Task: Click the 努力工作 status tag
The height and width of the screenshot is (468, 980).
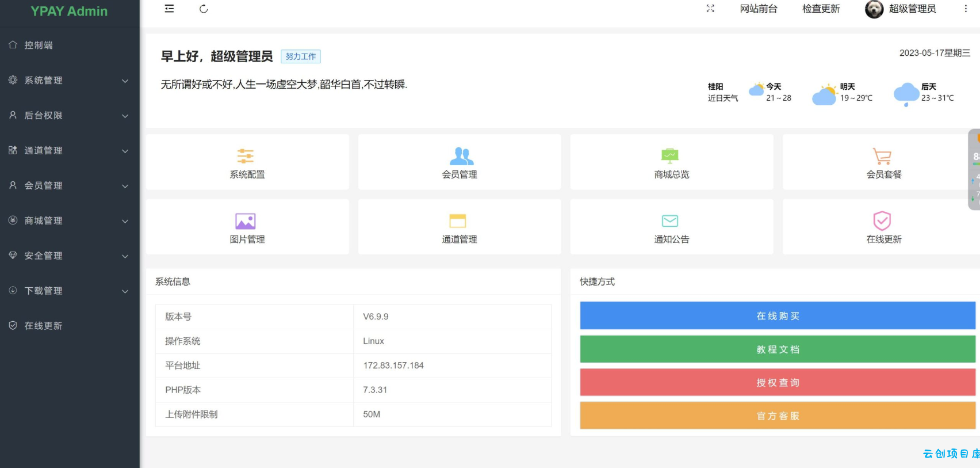Action: pos(301,56)
